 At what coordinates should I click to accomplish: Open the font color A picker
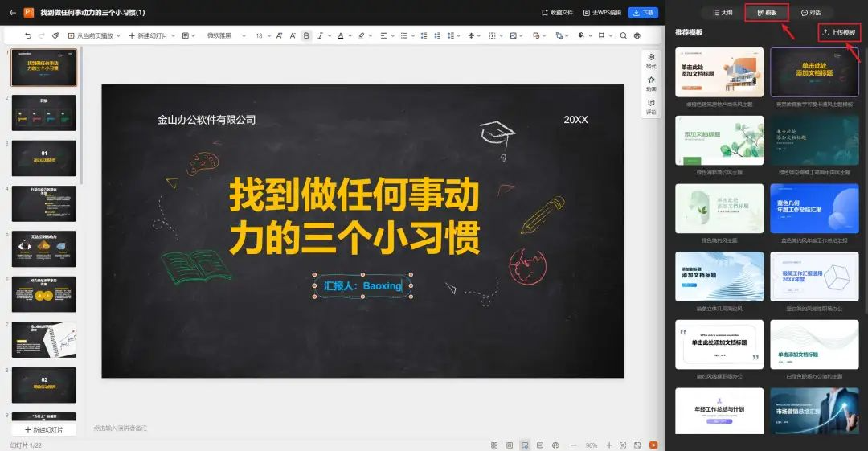341,35
